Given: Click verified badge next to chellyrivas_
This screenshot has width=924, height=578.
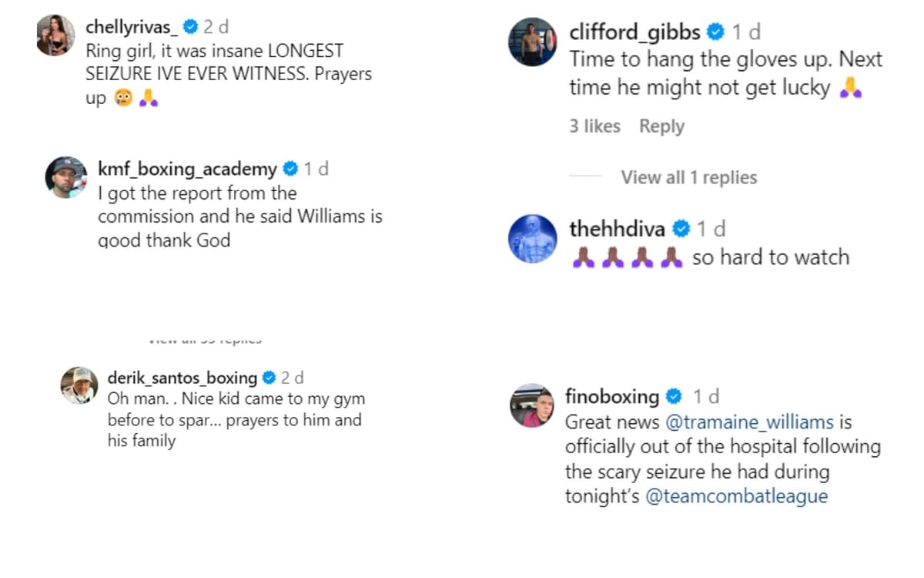Looking at the screenshot, I should point(190,28).
